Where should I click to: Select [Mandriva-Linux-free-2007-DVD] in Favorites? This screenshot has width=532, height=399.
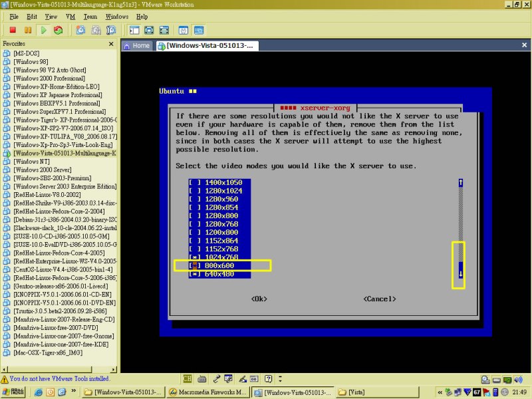tap(56, 328)
